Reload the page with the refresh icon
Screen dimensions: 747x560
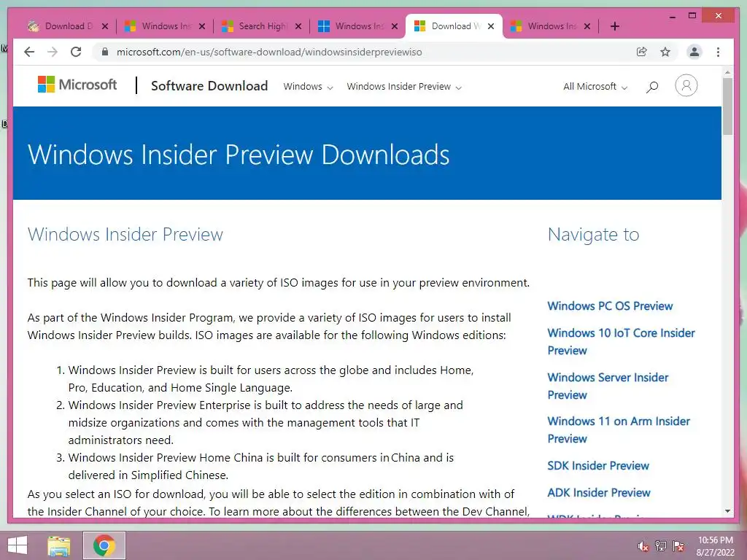coord(76,52)
